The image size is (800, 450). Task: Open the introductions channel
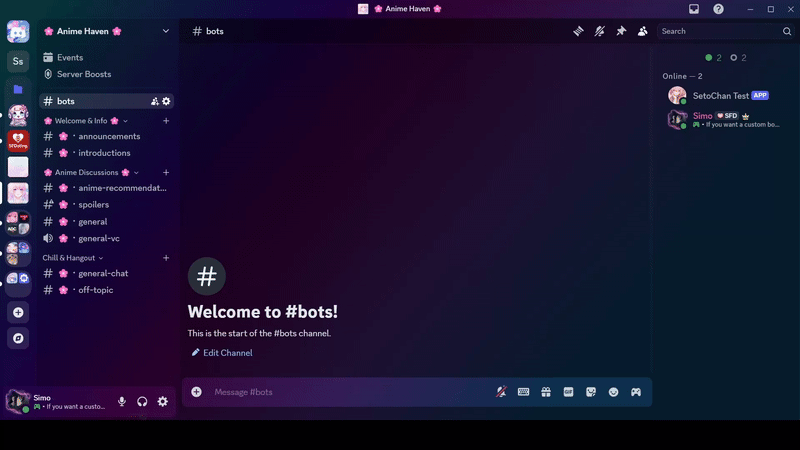[x=106, y=153]
